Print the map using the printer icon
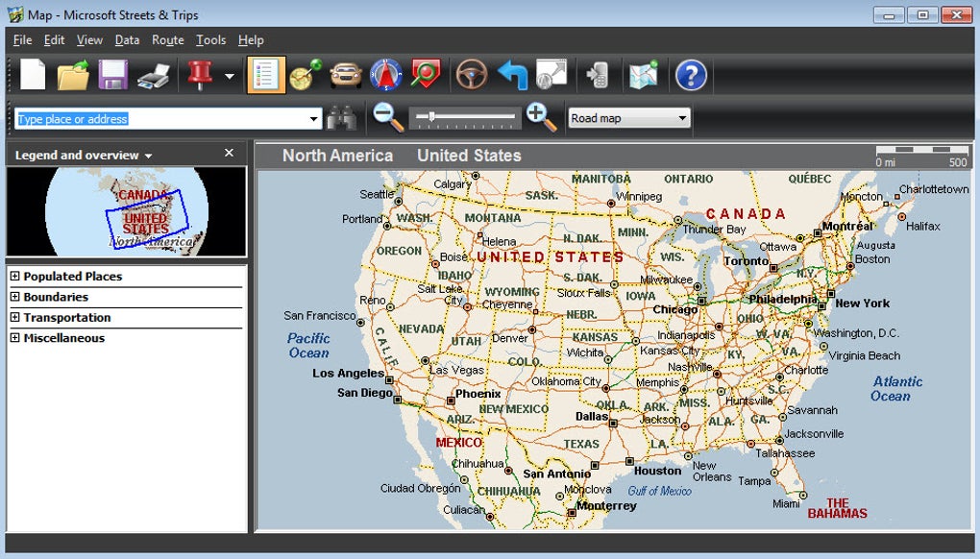Image resolution: width=980 pixels, height=559 pixels. point(154,76)
